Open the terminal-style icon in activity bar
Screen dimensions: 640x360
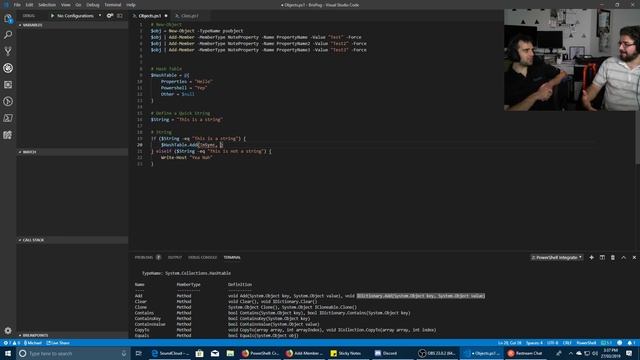8,118
